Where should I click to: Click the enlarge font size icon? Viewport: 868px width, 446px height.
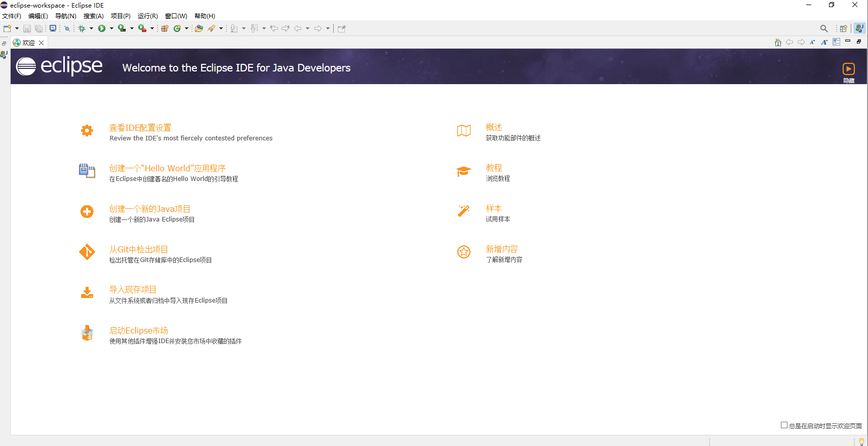(x=824, y=43)
